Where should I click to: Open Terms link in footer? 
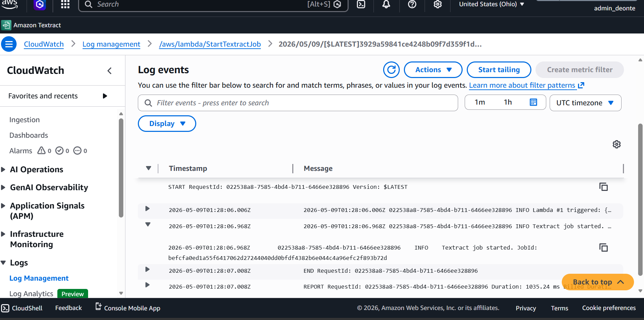tap(559, 308)
